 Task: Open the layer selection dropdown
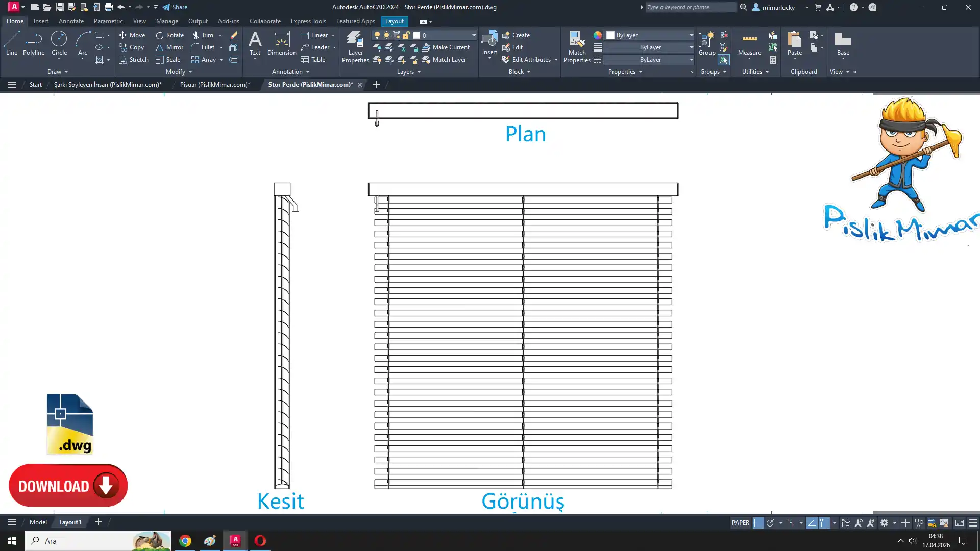[473, 35]
